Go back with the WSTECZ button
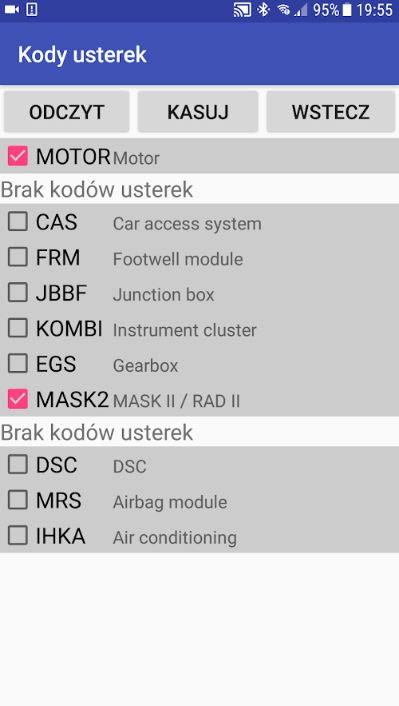399x706 pixels. coord(331,112)
